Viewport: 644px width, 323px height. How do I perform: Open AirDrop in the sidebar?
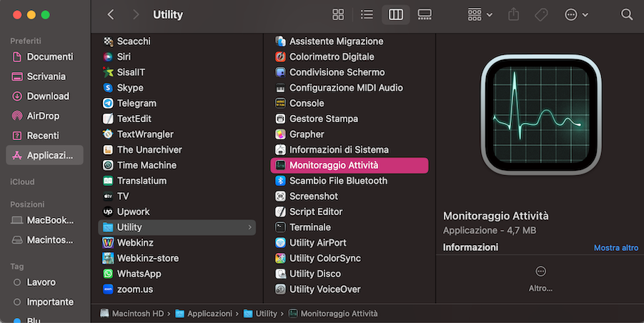coord(44,116)
